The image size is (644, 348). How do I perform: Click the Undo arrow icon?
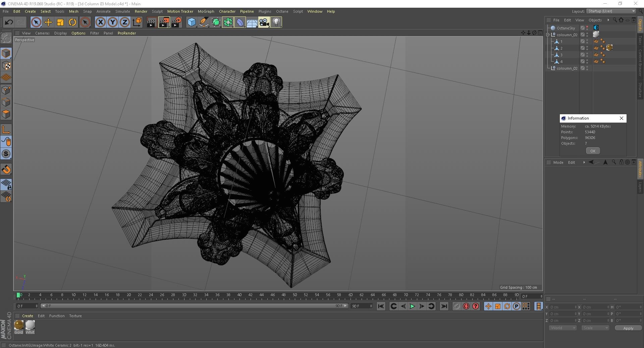[x=9, y=22]
